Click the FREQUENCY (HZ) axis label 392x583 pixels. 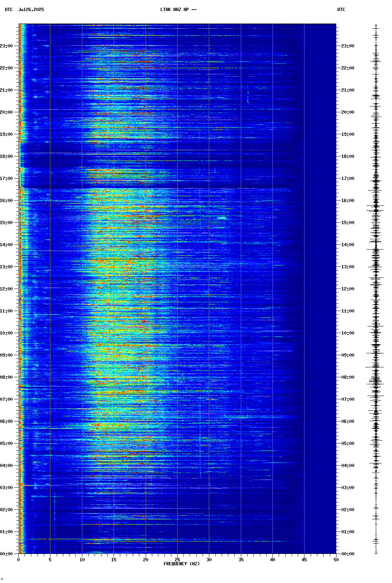coord(182,564)
